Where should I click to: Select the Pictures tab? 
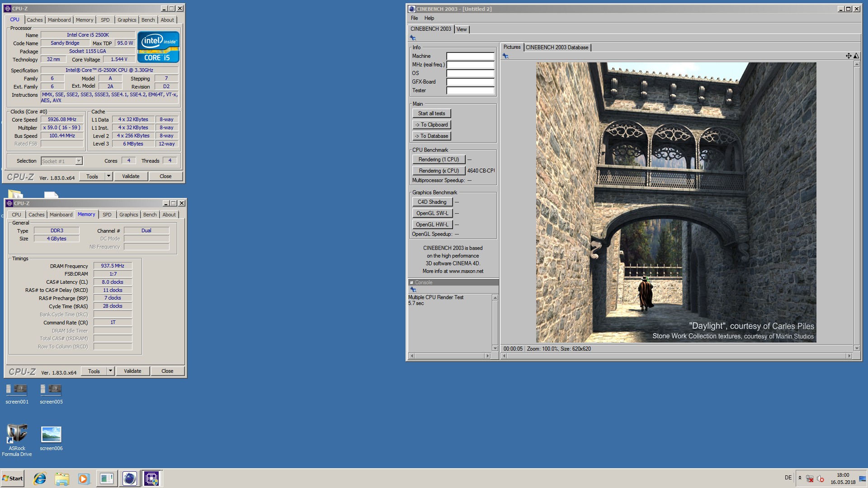click(x=512, y=47)
